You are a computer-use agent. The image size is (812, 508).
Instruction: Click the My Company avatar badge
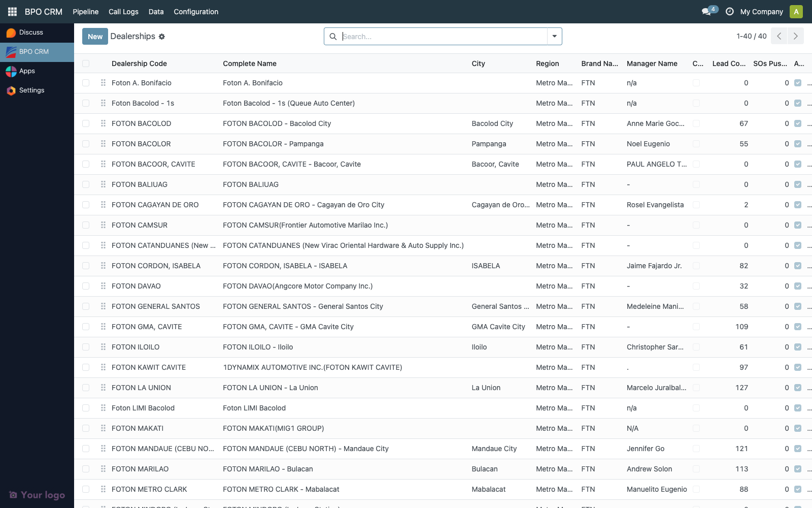pos(796,12)
